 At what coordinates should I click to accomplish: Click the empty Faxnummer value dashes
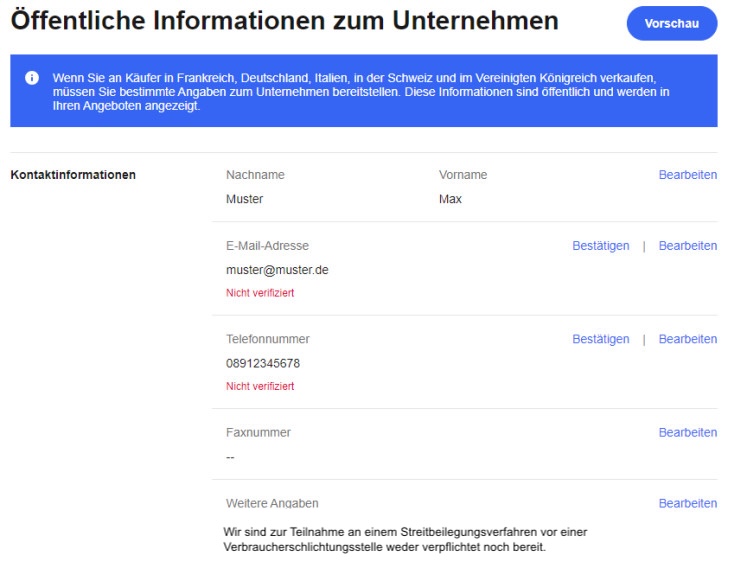[230, 457]
